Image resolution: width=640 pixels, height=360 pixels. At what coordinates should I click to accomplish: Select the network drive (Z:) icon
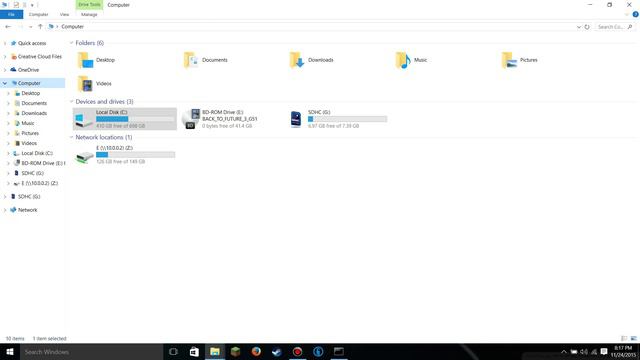(x=85, y=157)
